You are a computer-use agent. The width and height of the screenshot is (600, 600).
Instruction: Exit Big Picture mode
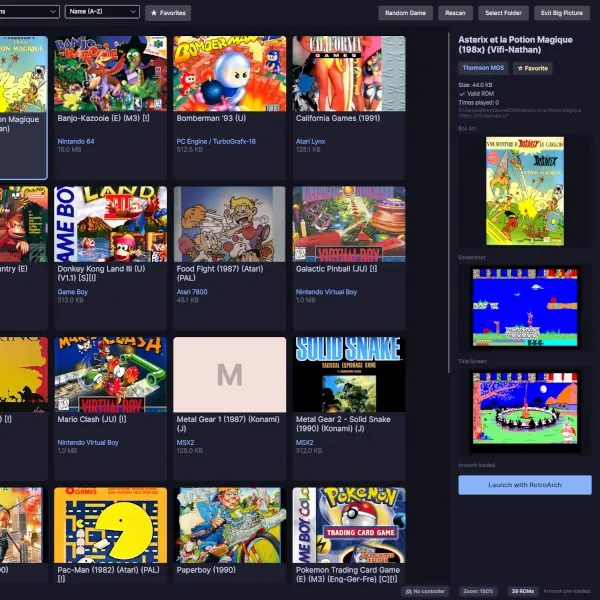click(562, 13)
